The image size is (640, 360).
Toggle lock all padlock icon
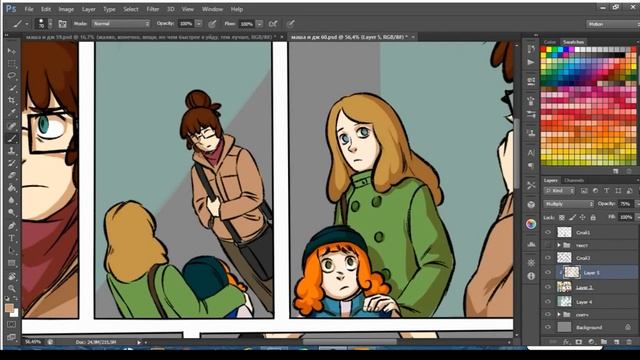click(593, 218)
